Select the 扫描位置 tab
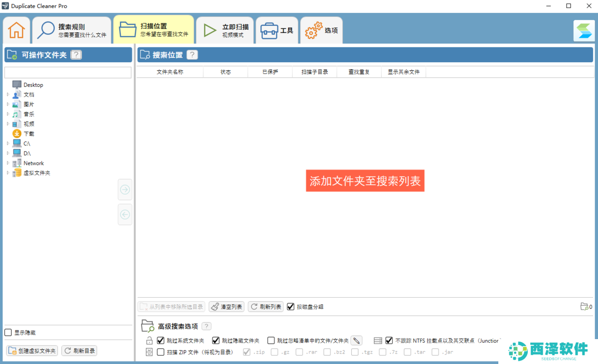 point(153,29)
